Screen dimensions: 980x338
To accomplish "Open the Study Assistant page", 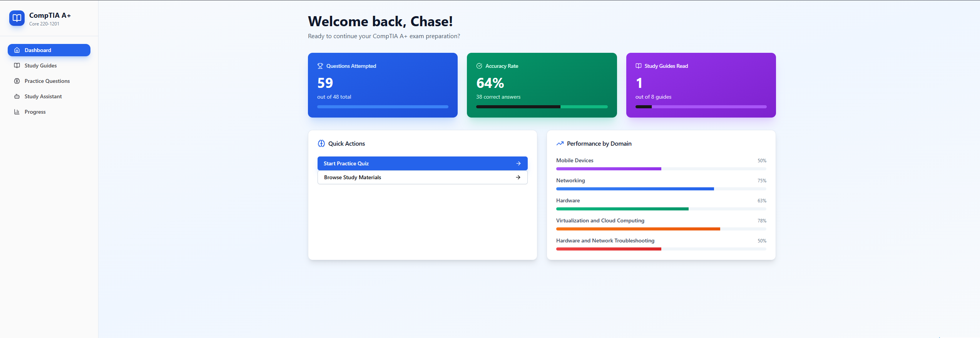I will click(x=49, y=96).
